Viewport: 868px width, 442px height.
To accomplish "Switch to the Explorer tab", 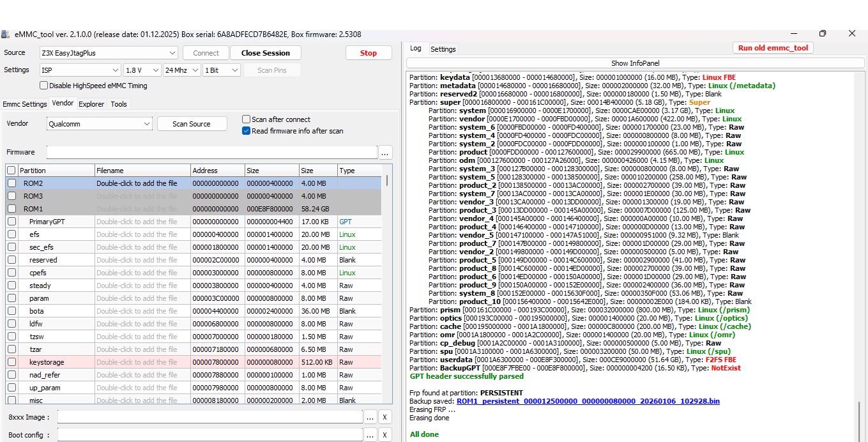I will click(91, 104).
